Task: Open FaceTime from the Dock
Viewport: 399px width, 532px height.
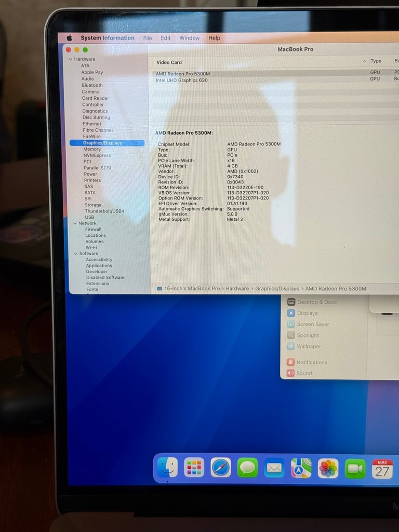Action: click(x=355, y=469)
